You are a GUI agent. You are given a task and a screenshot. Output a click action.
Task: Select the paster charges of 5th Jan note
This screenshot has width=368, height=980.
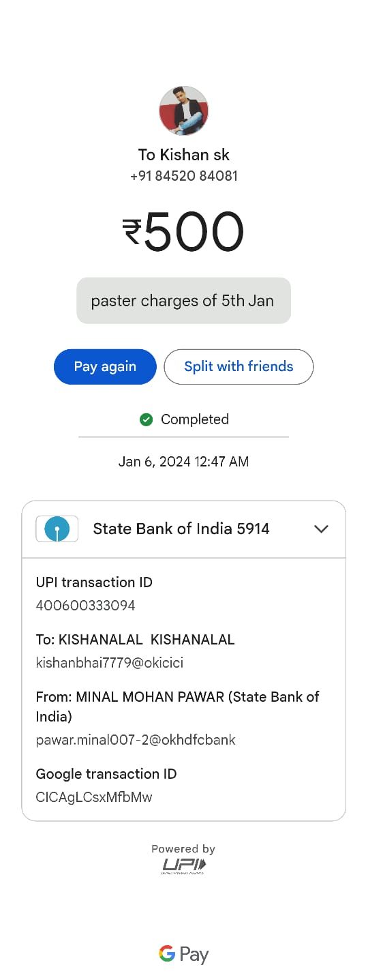tap(183, 301)
